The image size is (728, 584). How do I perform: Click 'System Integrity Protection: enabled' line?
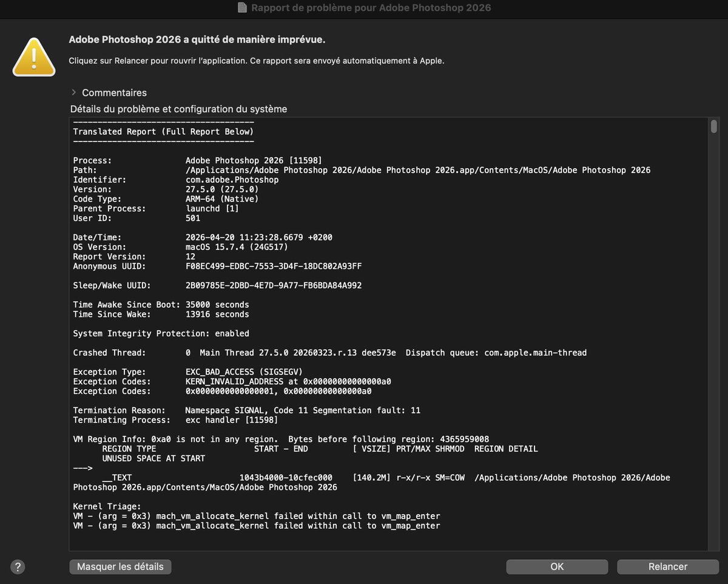[161, 333]
